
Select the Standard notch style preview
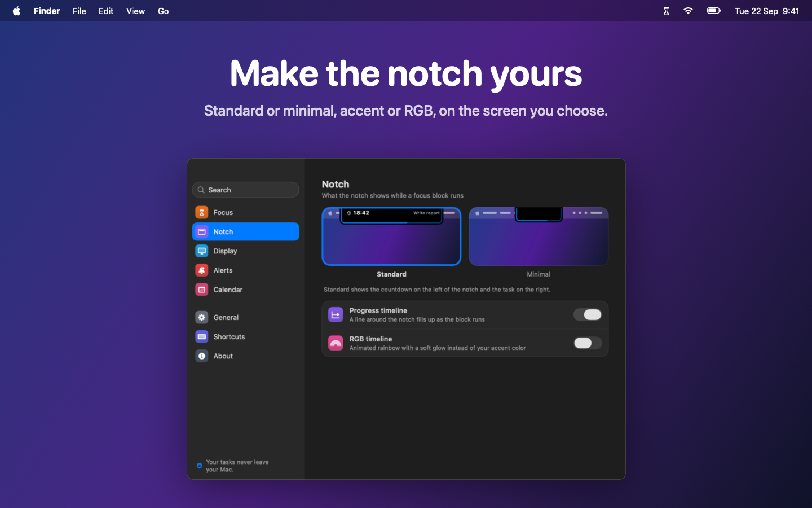[x=391, y=236]
